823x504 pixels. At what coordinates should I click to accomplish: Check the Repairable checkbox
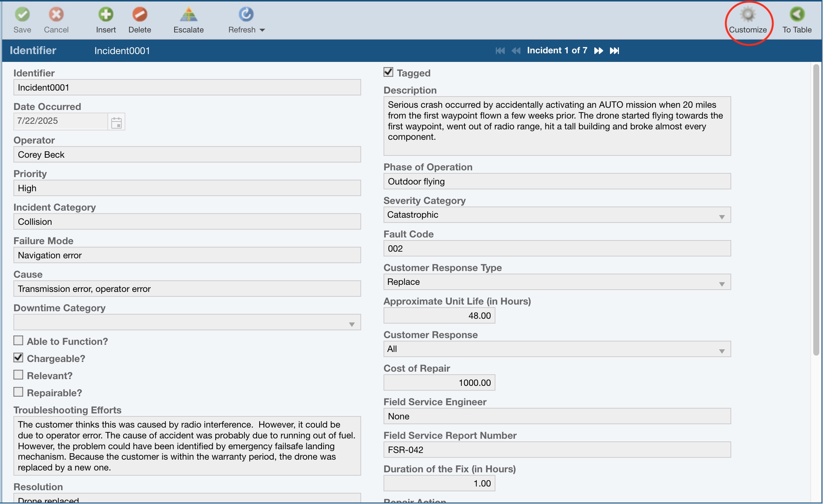(18, 392)
